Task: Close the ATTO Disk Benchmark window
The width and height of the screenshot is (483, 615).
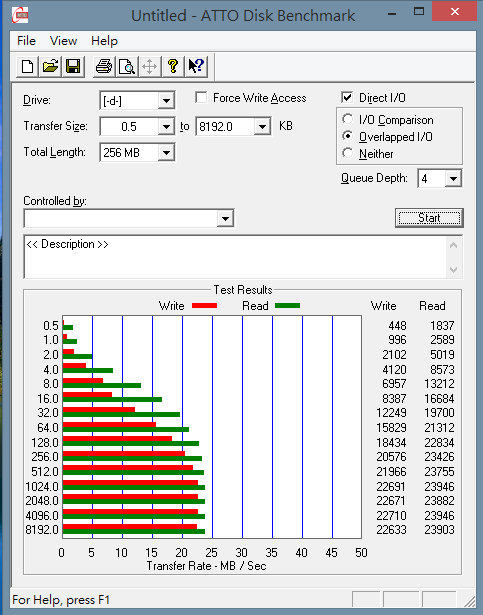Action: pos(455,12)
